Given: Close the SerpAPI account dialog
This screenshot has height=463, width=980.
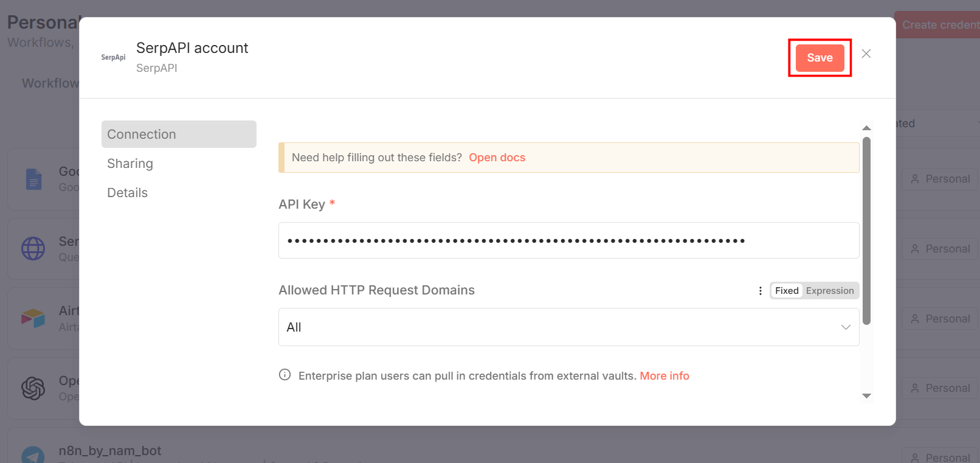Looking at the screenshot, I should (866, 54).
